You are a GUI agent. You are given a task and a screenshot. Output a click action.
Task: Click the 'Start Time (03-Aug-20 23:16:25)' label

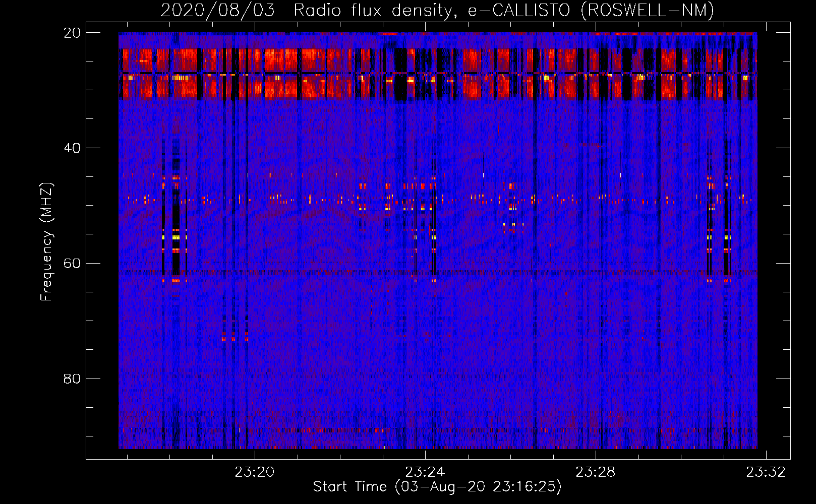(x=437, y=487)
